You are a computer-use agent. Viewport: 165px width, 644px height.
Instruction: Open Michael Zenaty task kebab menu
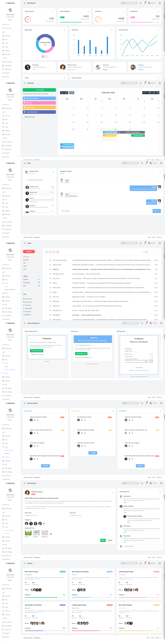coord(113,493)
